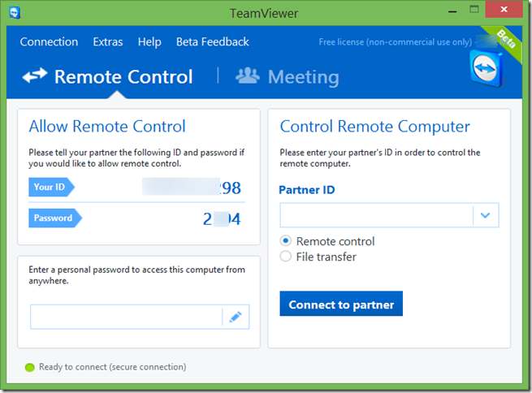The width and height of the screenshot is (532, 393).
Task: Click the Remote Control double-arrow icon
Action: [34, 76]
